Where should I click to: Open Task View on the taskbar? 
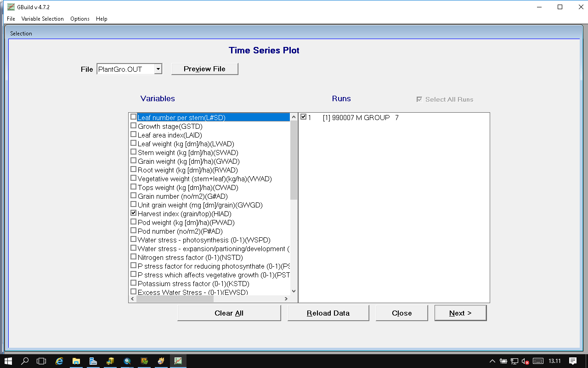(42, 361)
